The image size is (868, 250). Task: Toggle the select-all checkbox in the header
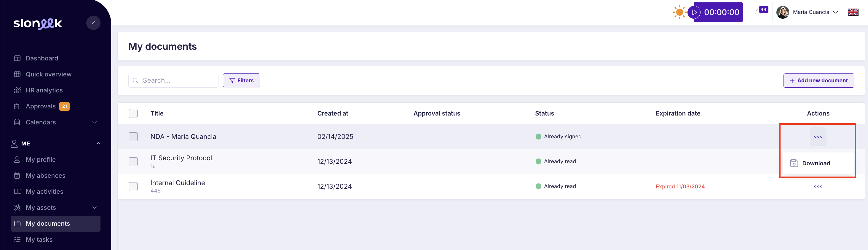133,113
